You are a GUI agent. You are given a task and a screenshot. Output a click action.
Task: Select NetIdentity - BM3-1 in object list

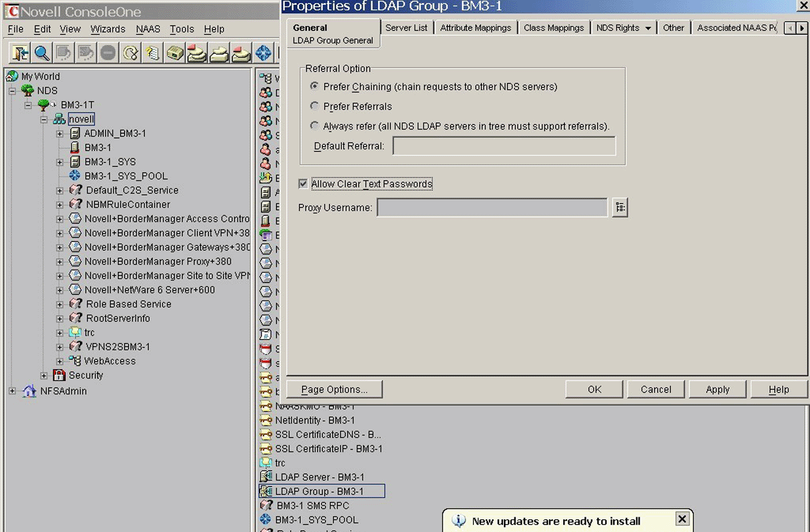[315, 420]
